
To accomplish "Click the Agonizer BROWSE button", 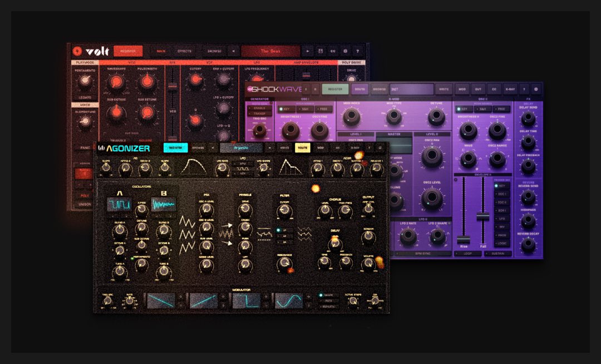I will tap(198, 148).
